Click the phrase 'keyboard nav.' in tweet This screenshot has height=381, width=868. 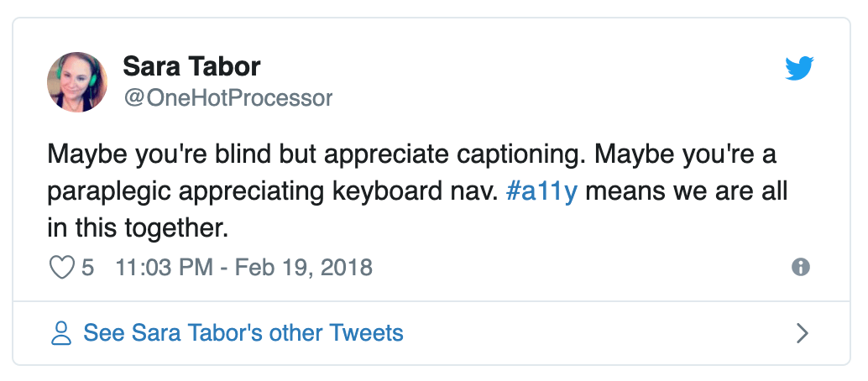click(416, 191)
